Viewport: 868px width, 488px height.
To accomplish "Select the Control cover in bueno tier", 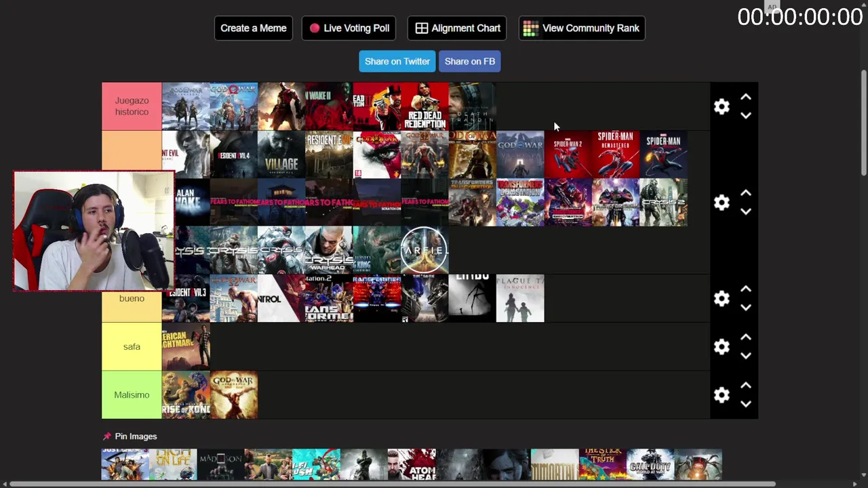I will pos(281,299).
